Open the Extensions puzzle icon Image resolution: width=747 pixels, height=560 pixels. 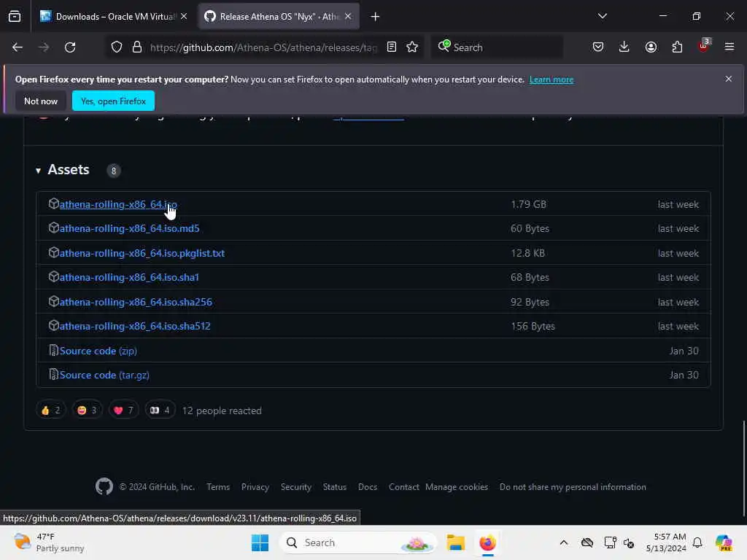point(677,47)
